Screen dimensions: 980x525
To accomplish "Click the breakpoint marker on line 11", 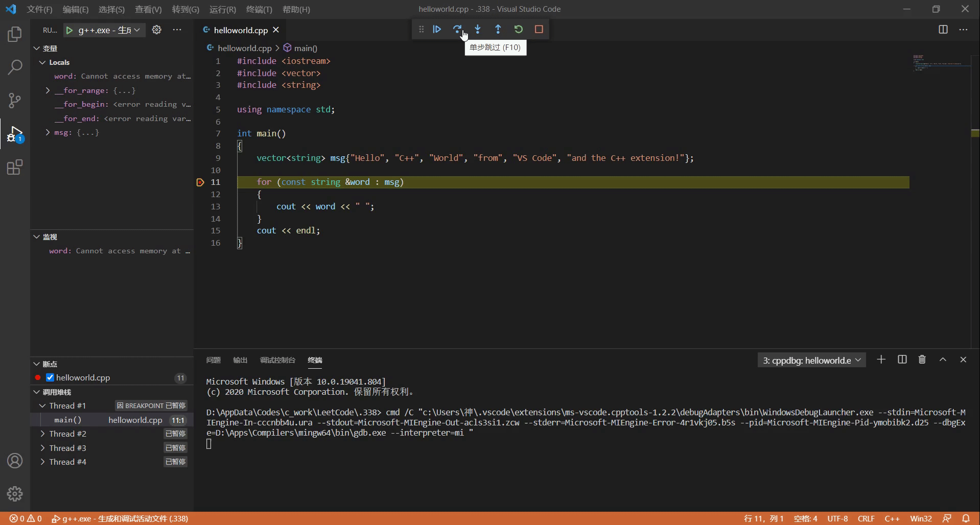I will pyautogui.click(x=200, y=182).
